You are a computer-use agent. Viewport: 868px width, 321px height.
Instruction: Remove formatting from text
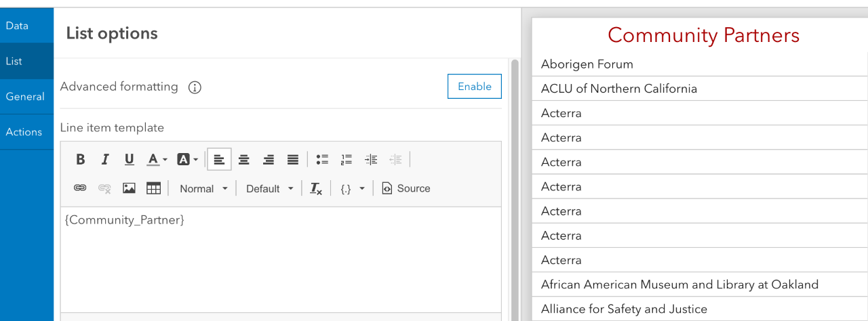(x=316, y=188)
